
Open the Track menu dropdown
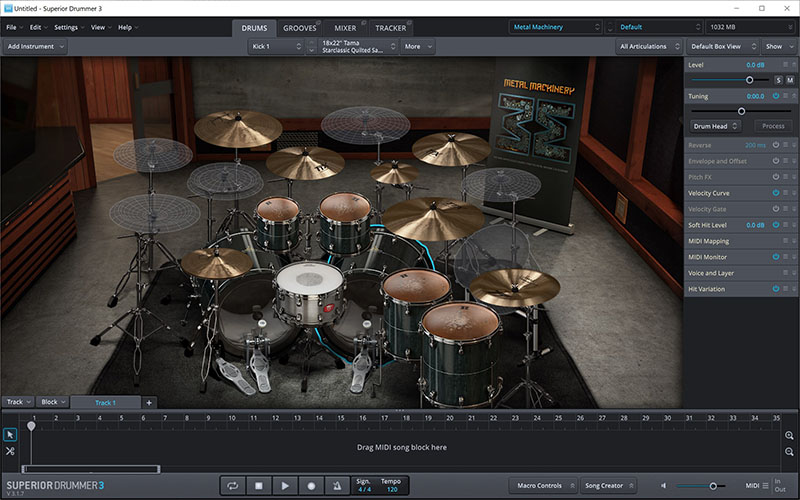tap(19, 402)
